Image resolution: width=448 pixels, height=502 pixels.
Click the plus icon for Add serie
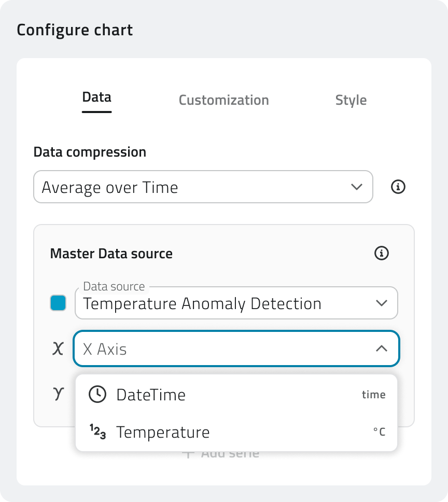pos(188,454)
